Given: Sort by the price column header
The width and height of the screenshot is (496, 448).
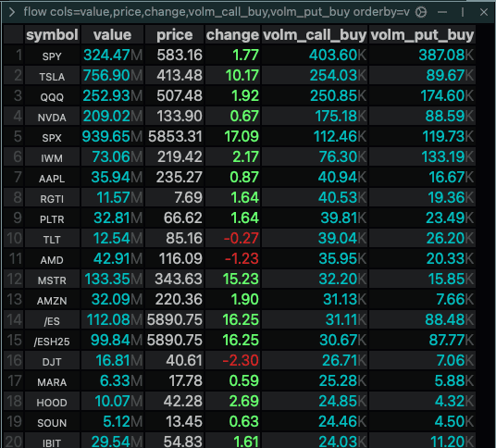Looking at the screenshot, I should pos(174,34).
